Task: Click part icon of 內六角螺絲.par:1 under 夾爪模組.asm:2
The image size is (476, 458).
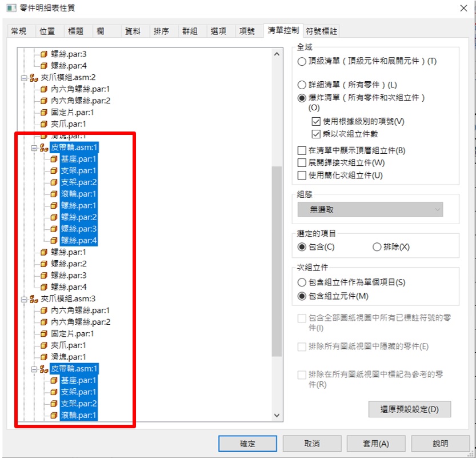Action: pos(44,89)
